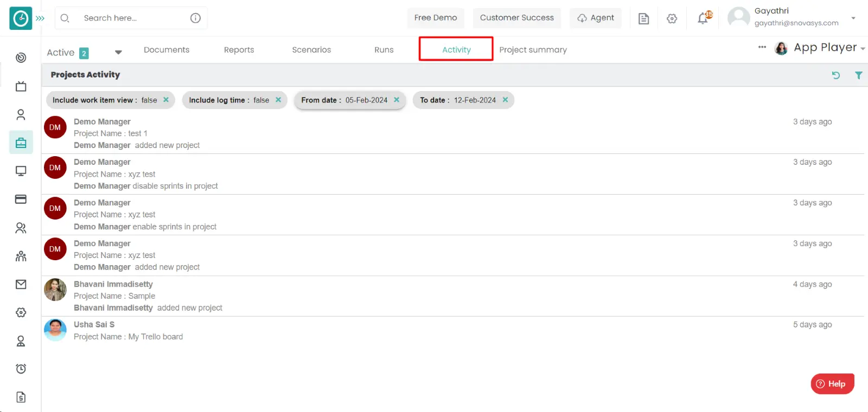The height and width of the screenshot is (412, 868).
Task: Open sidebar dashboard target icon
Action: click(x=21, y=57)
